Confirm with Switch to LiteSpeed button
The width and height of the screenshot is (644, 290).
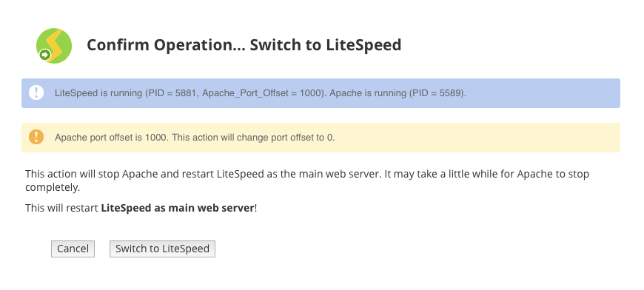pos(162,249)
